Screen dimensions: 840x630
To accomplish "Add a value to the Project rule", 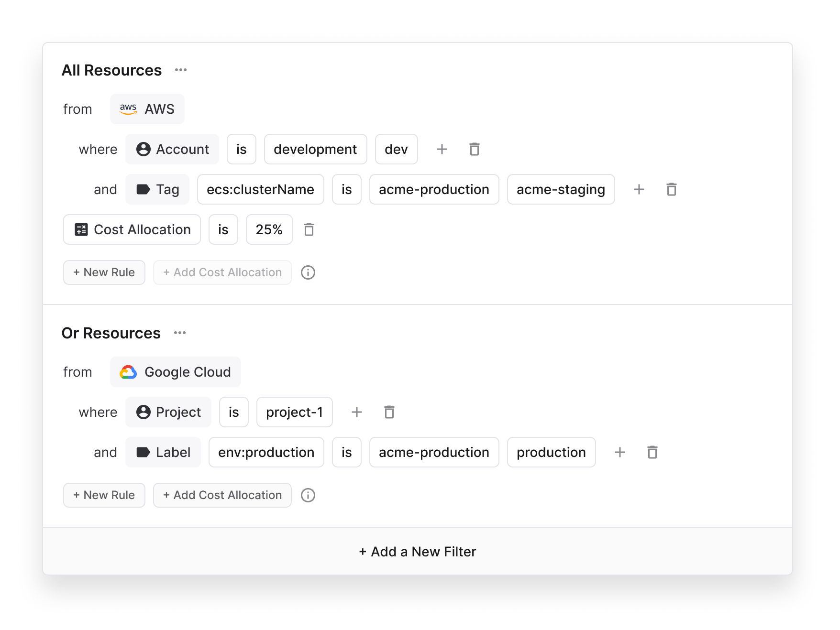I will 356,413.
